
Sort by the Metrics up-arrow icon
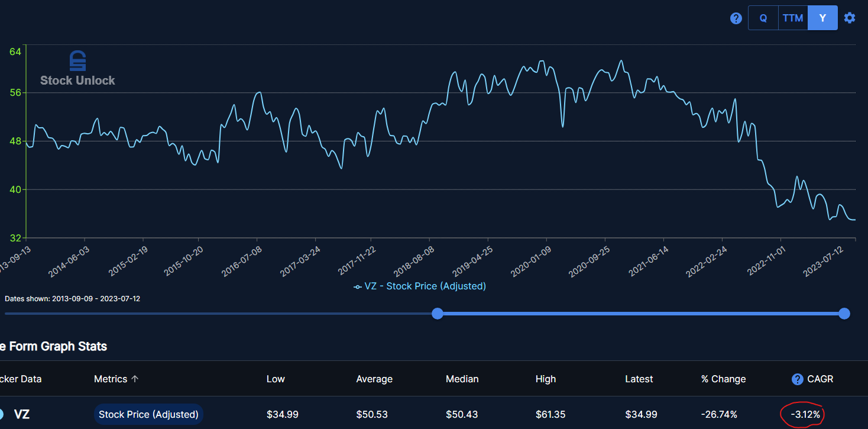tap(135, 379)
